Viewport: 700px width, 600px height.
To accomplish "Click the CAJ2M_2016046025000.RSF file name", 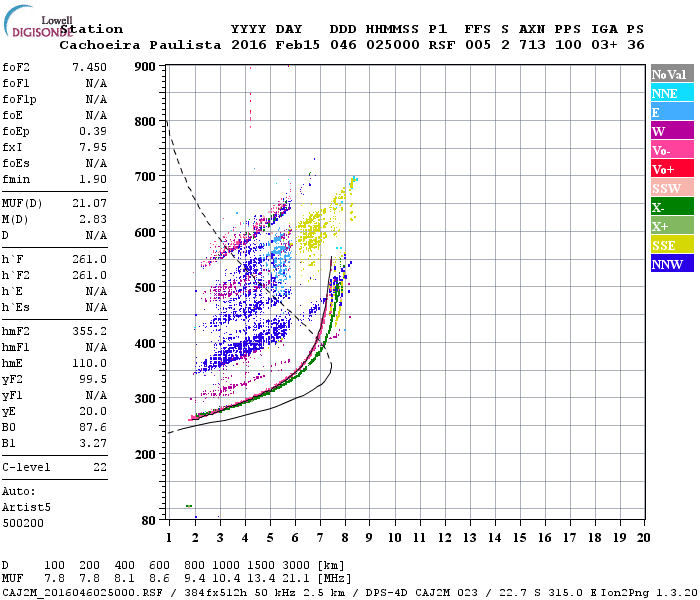I will pyautogui.click(x=82, y=593).
